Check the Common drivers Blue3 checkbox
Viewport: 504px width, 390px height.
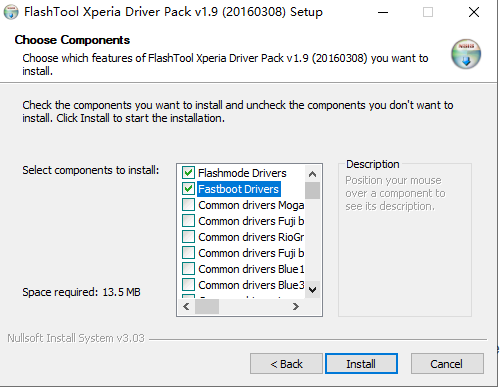point(188,285)
